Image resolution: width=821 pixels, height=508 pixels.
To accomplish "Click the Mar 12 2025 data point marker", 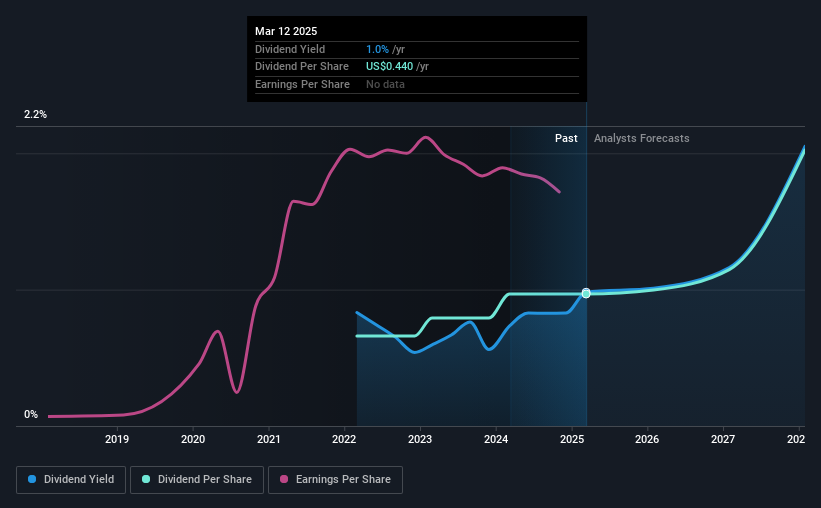I will click(x=586, y=293).
